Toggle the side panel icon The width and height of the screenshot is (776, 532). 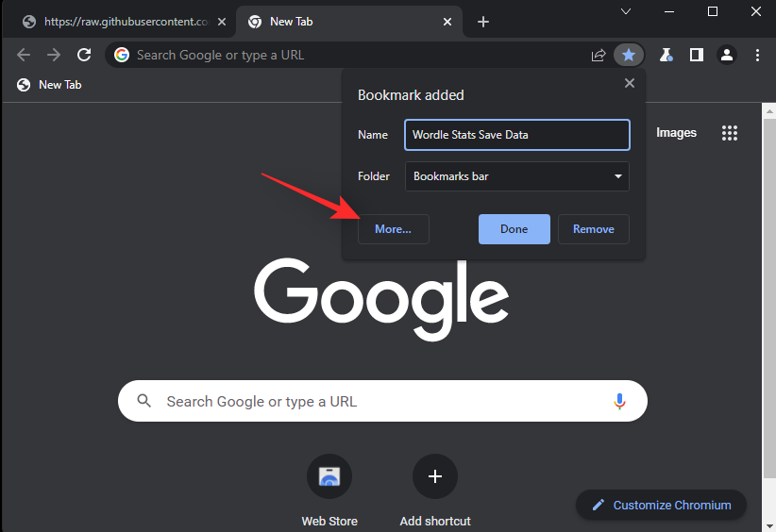coord(697,55)
